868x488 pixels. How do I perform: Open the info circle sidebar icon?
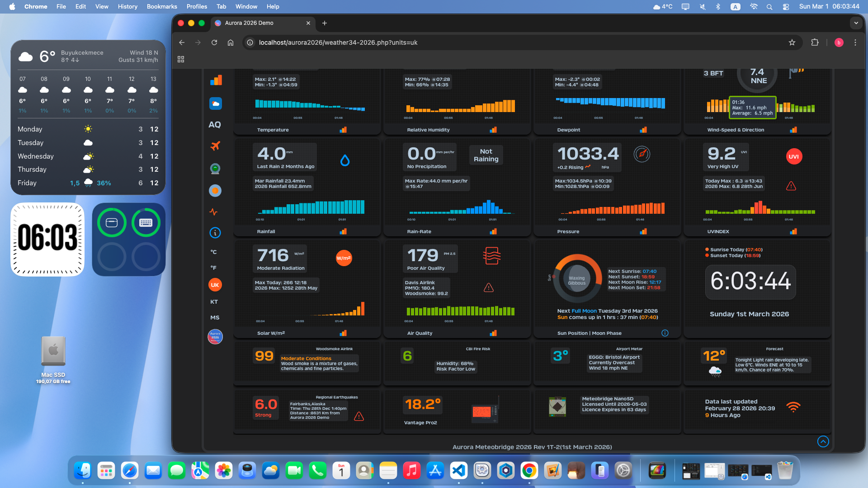point(215,233)
